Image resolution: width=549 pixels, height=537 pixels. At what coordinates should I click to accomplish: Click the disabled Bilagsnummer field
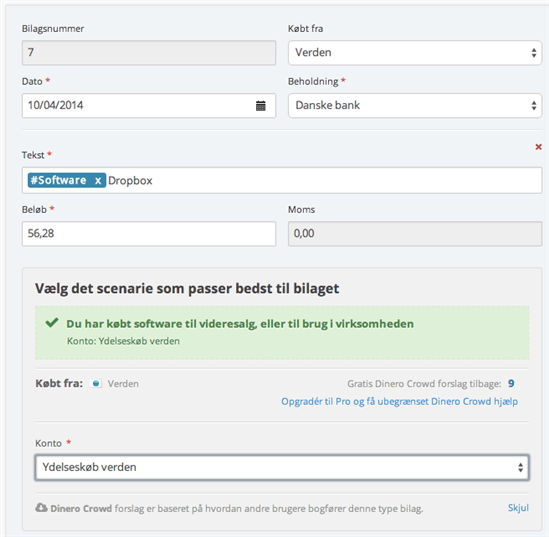point(149,53)
